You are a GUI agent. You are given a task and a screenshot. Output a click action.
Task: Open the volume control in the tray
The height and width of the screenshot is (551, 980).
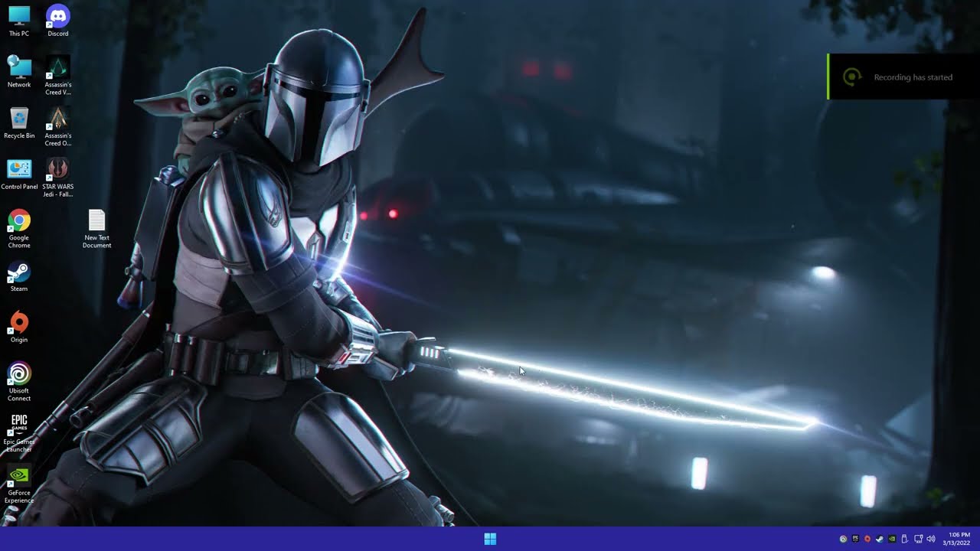point(931,539)
